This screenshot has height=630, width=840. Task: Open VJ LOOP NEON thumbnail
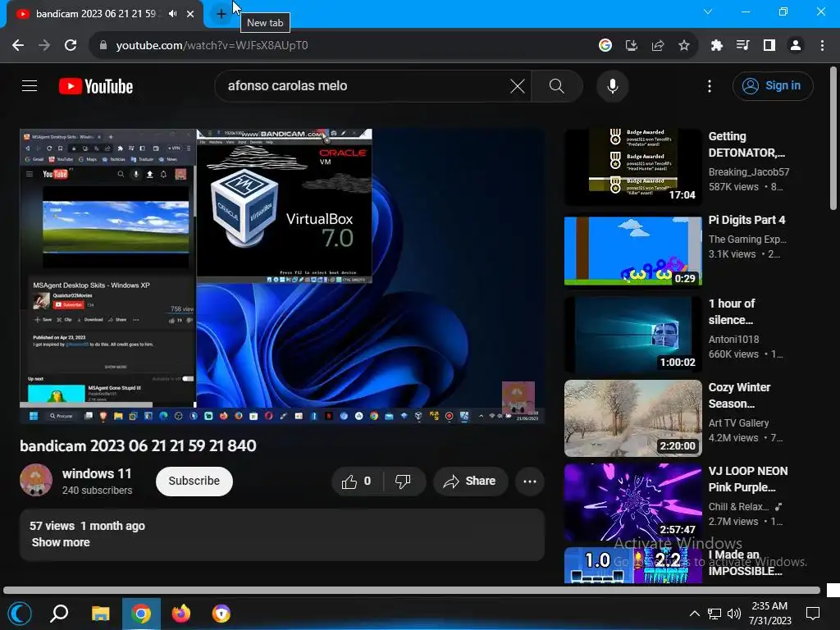pos(632,502)
